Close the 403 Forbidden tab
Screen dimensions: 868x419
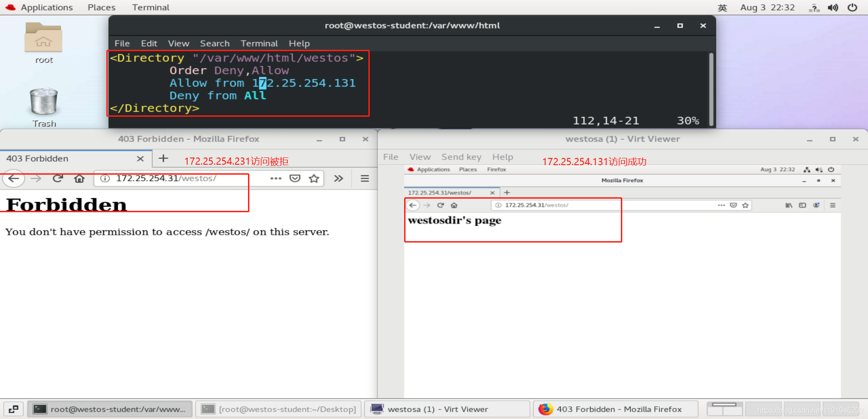click(x=140, y=159)
